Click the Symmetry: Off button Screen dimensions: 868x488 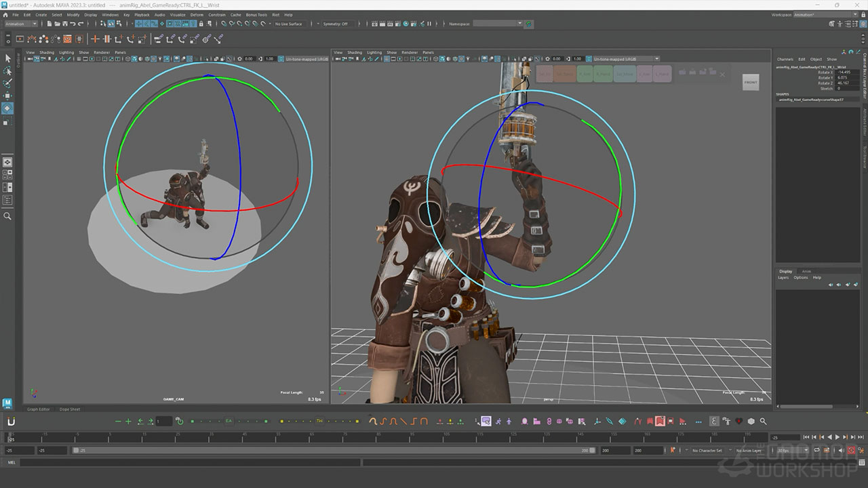click(x=335, y=24)
